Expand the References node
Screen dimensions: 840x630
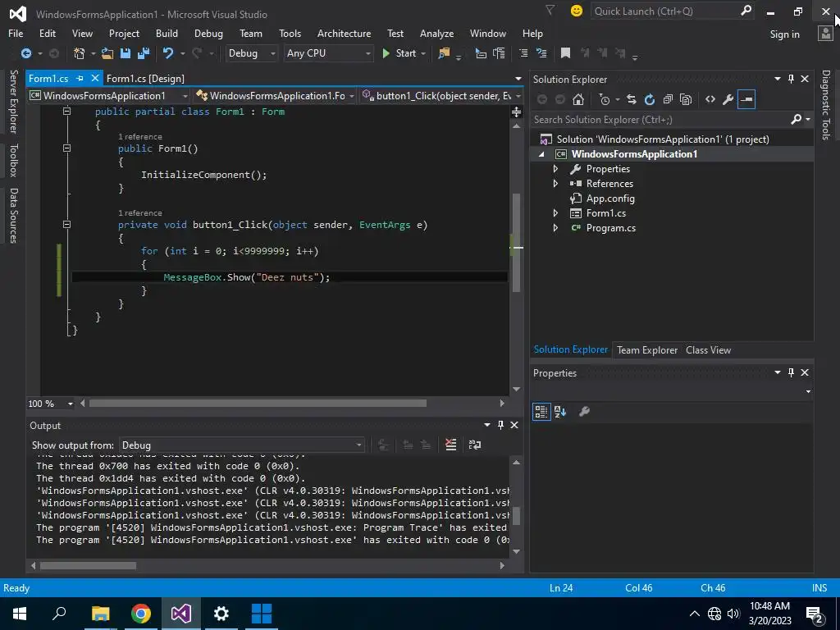[x=555, y=184]
